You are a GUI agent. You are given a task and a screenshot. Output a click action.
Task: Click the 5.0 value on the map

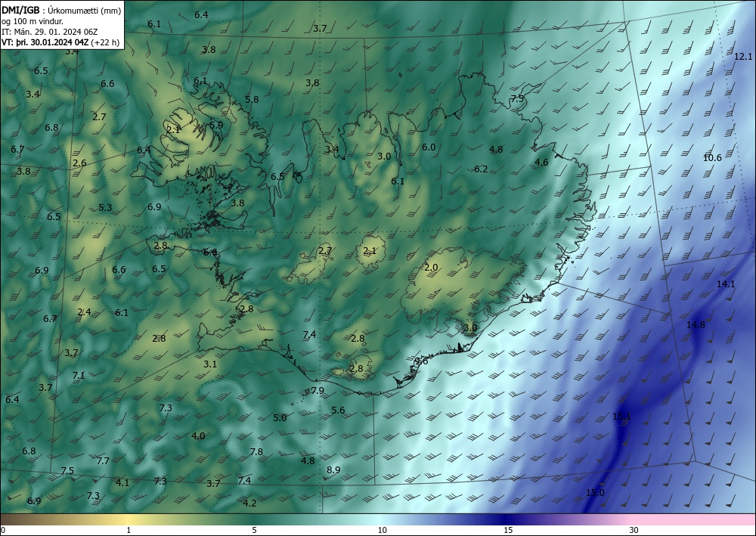[x=280, y=417]
